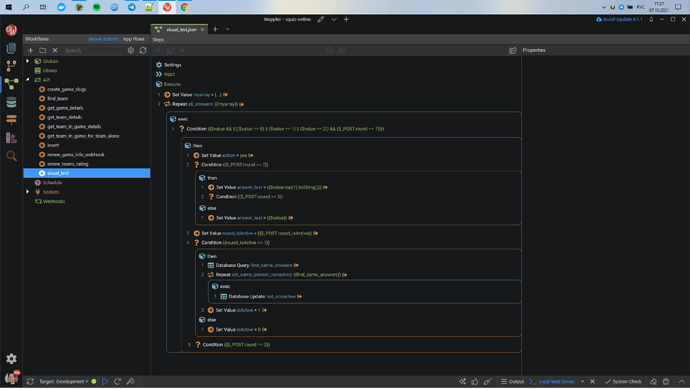Select the Set Value myarray step
Image resolution: width=690 pixels, height=390 pixels.
195,95
